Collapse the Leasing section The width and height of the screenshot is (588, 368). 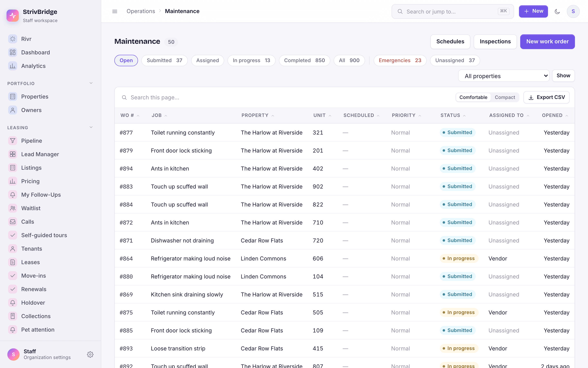pyautogui.click(x=91, y=127)
